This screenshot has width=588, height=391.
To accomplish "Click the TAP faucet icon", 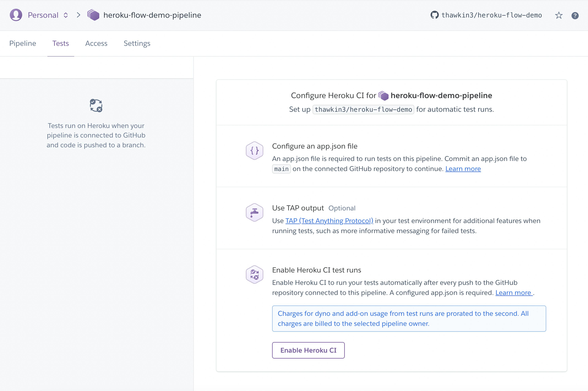I will pyautogui.click(x=254, y=212).
